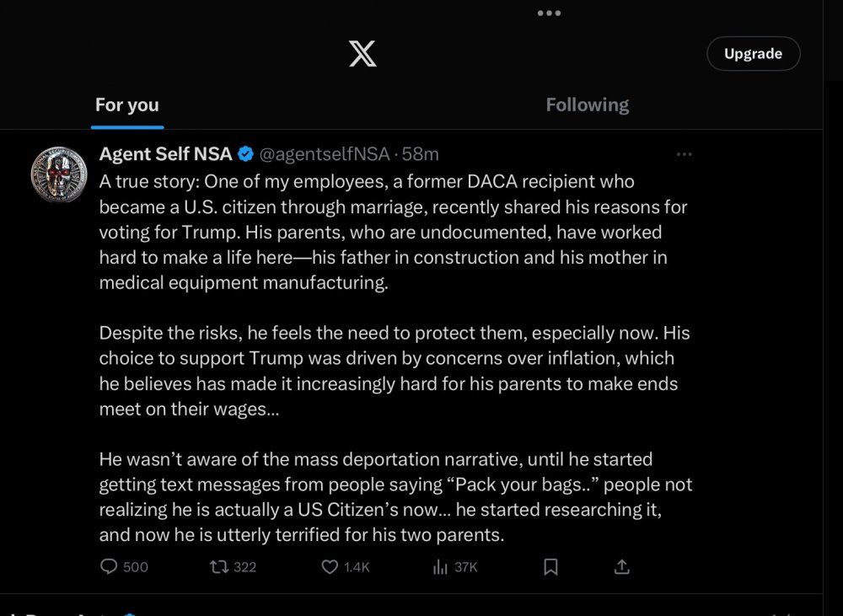Click the reply speech bubble icon

click(109, 567)
